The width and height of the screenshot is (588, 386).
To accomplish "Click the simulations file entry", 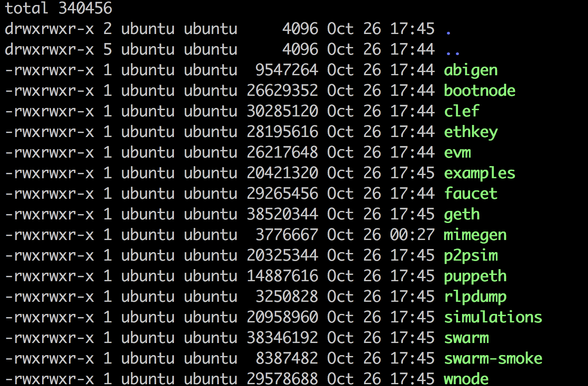I will [493, 317].
